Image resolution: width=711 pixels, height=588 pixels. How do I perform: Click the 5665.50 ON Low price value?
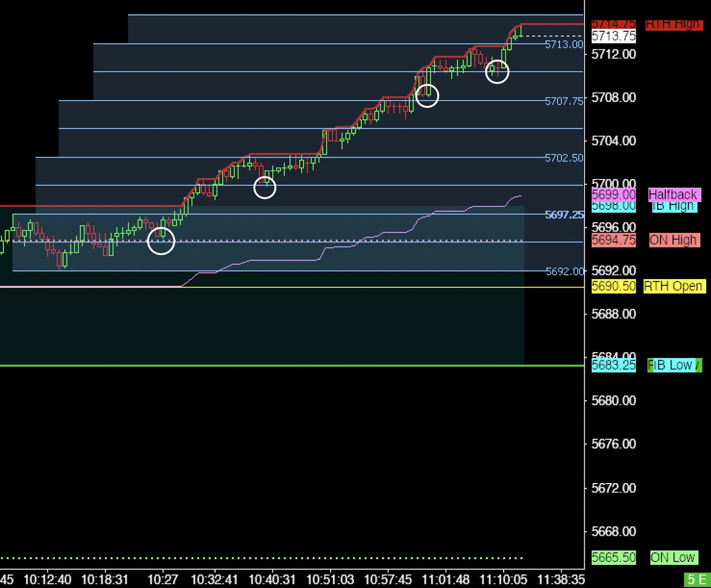pyautogui.click(x=614, y=558)
